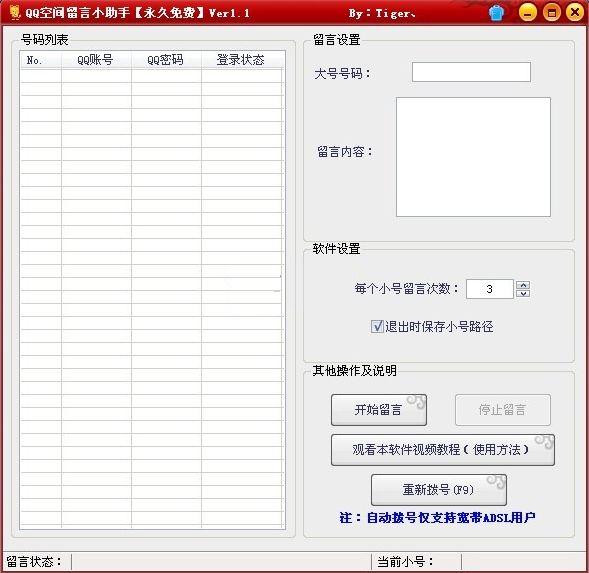
Task: Click the 停止留言 button
Action: [x=503, y=410]
